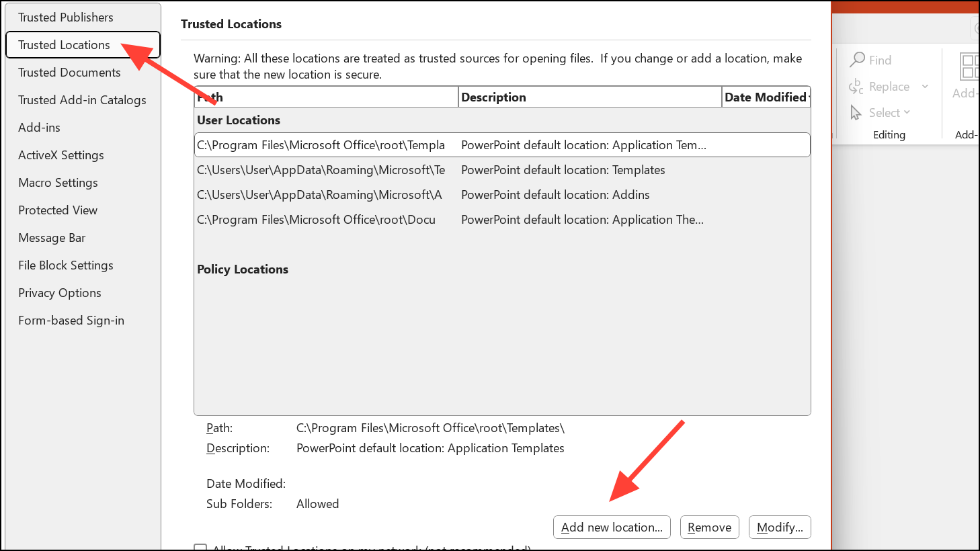Open File Block Settings

tap(65, 265)
